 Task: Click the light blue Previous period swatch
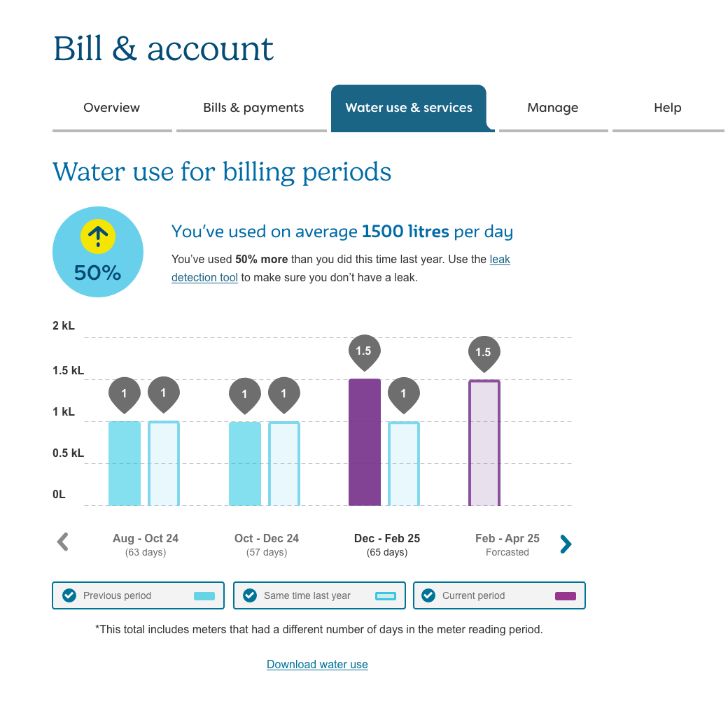[x=204, y=596]
